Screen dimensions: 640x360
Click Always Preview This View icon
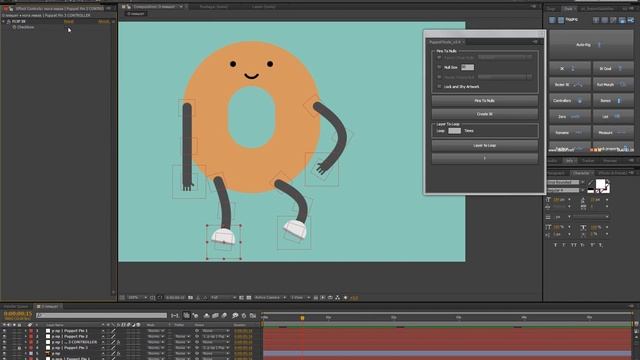pyautogui.click(x=122, y=298)
